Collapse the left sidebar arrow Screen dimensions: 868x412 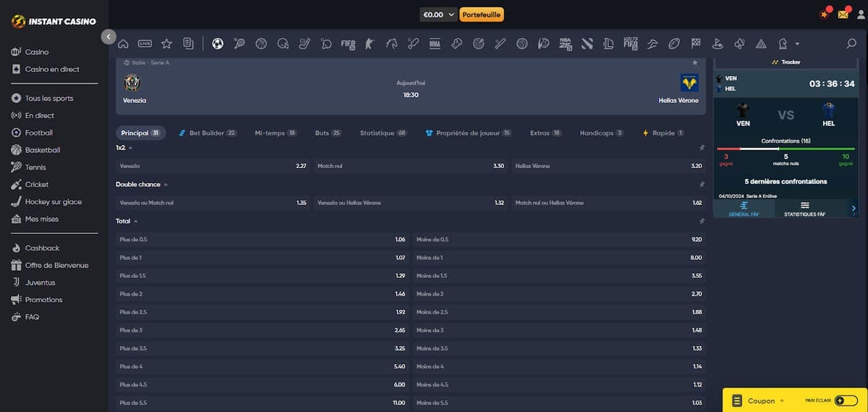pyautogui.click(x=109, y=36)
